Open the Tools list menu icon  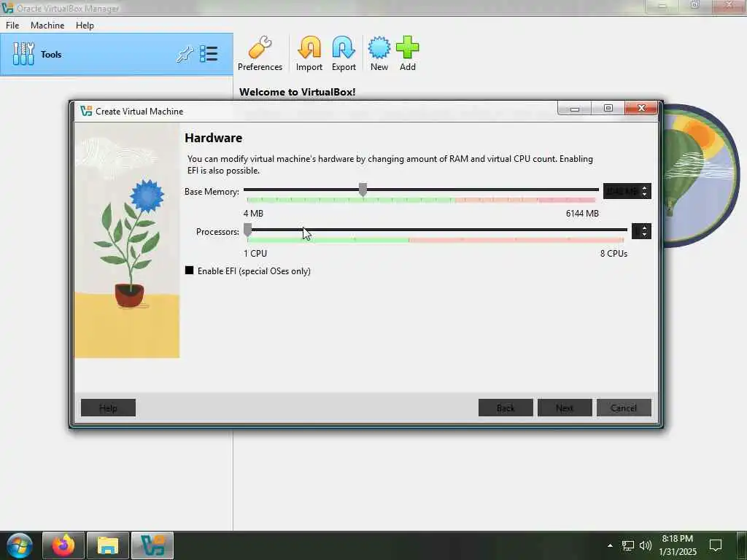[x=209, y=54]
